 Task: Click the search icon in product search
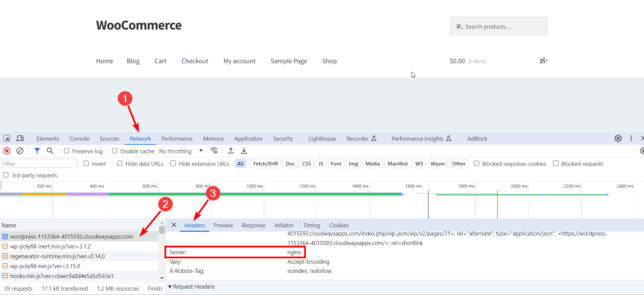[459, 27]
